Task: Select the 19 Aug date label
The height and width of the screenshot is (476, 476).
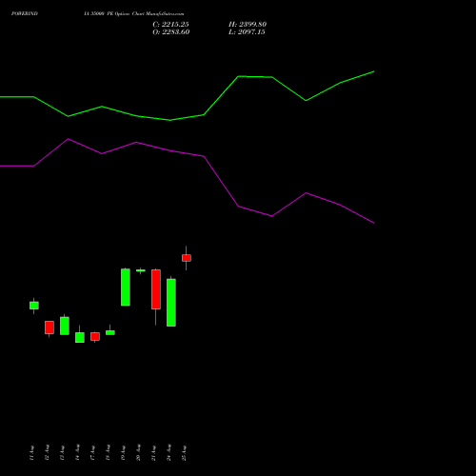Action: [123, 452]
